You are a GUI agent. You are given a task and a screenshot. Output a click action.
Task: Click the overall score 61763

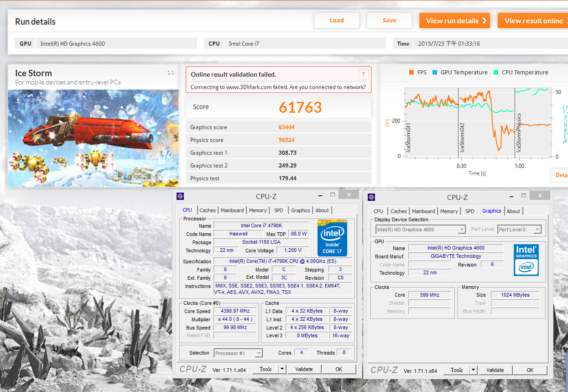pyautogui.click(x=300, y=107)
